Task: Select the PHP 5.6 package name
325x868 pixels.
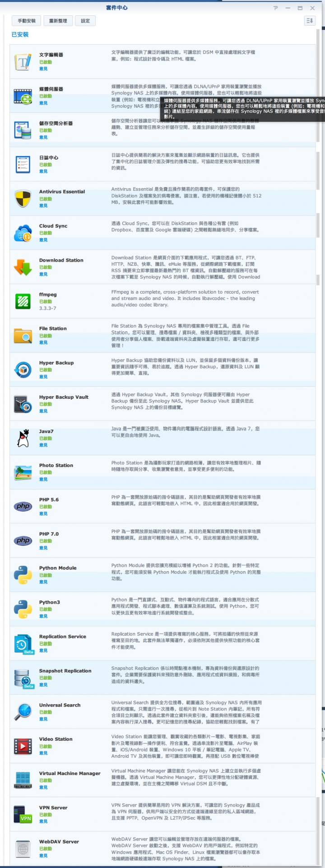Action: (x=49, y=500)
